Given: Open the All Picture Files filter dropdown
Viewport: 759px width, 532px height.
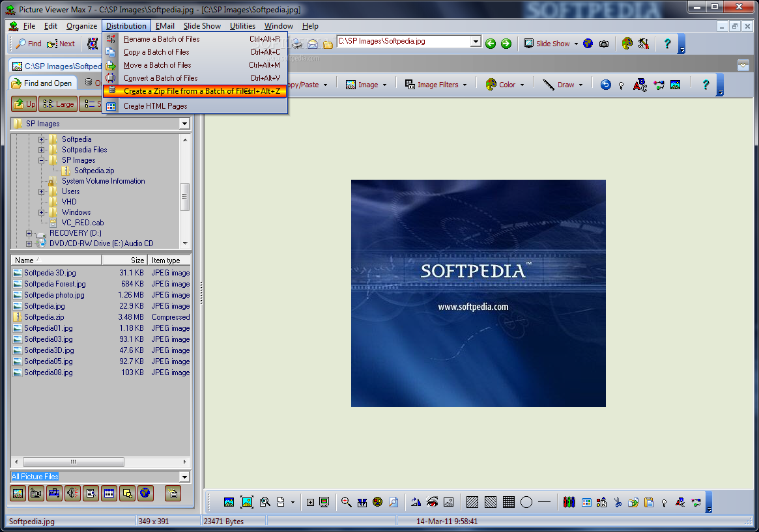Looking at the screenshot, I should (x=184, y=477).
